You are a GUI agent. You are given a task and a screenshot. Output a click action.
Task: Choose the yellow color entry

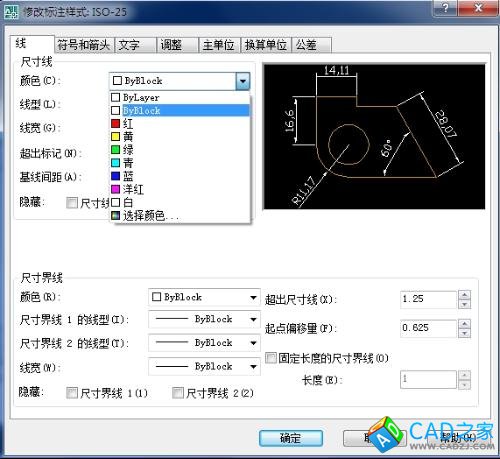pos(180,137)
